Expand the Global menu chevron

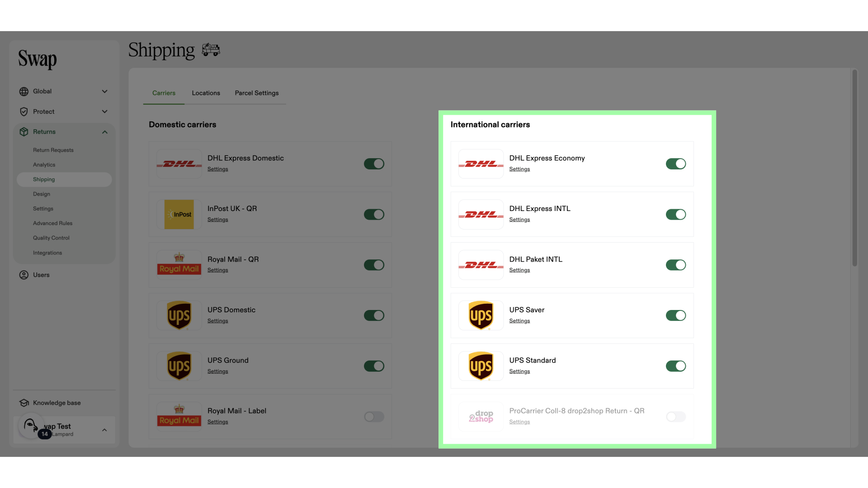coord(104,91)
